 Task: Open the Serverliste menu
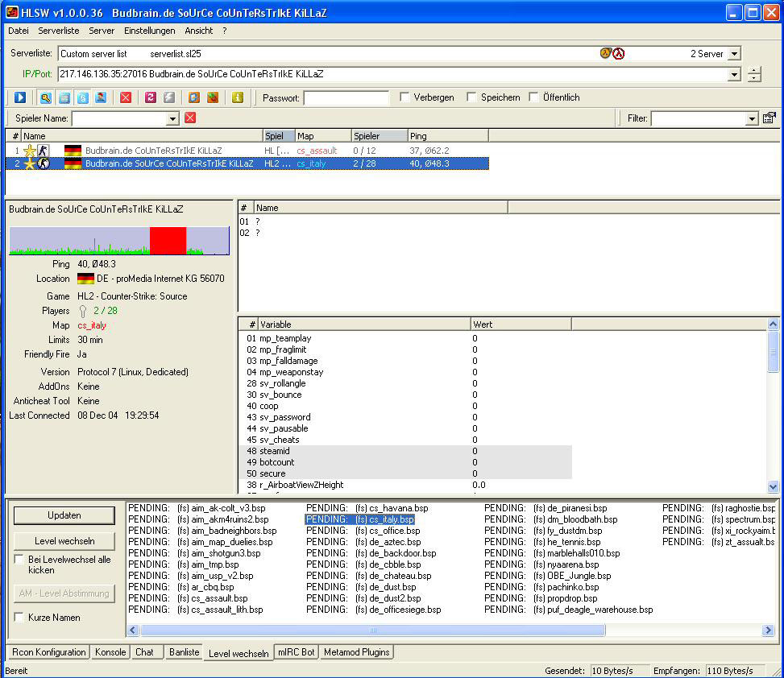click(x=58, y=31)
